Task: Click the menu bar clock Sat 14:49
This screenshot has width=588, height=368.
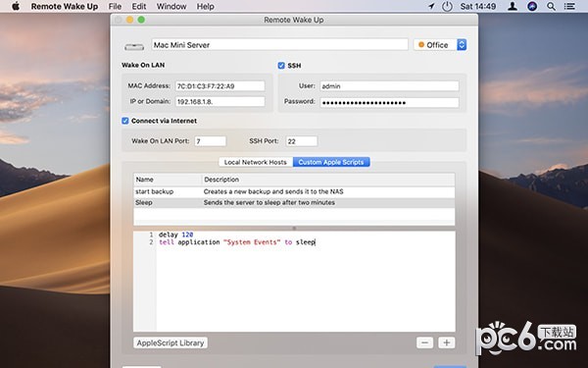Action: pos(478,6)
